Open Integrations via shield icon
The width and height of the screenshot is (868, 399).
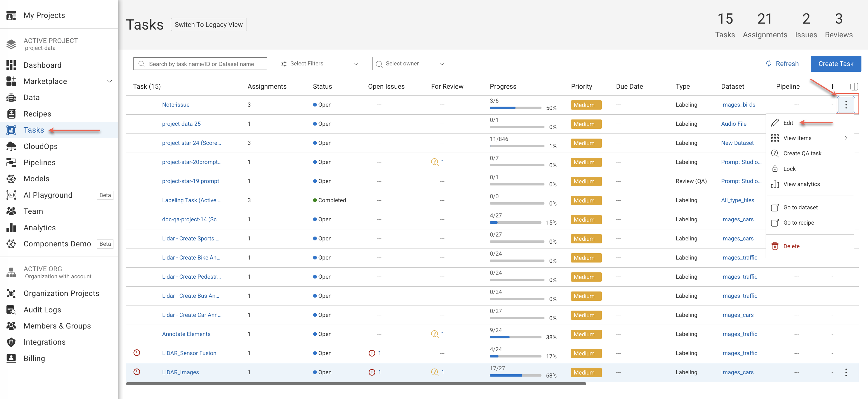pyautogui.click(x=11, y=342)
